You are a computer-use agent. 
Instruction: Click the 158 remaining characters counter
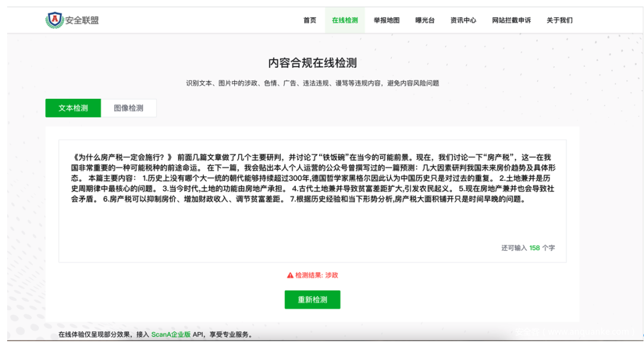click(x=534, y=248)
